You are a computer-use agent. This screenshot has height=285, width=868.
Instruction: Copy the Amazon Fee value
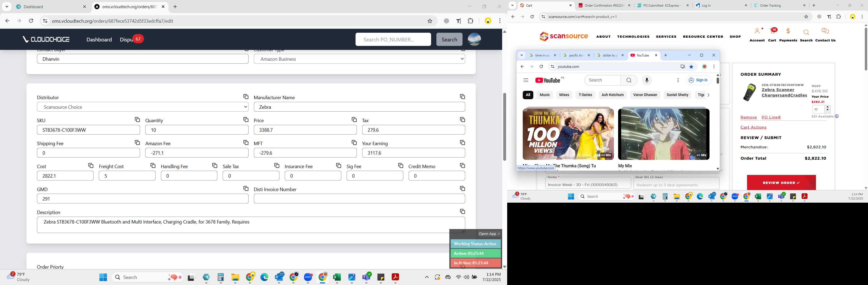coord(246,143)
